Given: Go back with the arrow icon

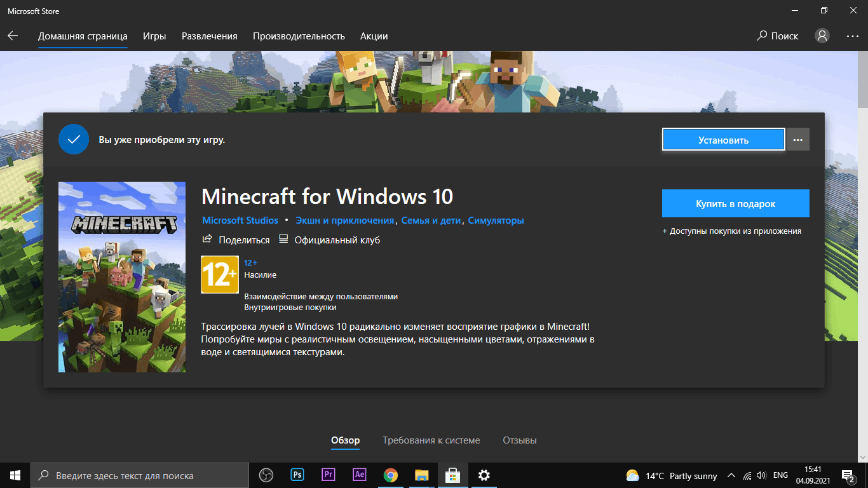Looking at the screenshot, I should point(13,36).
